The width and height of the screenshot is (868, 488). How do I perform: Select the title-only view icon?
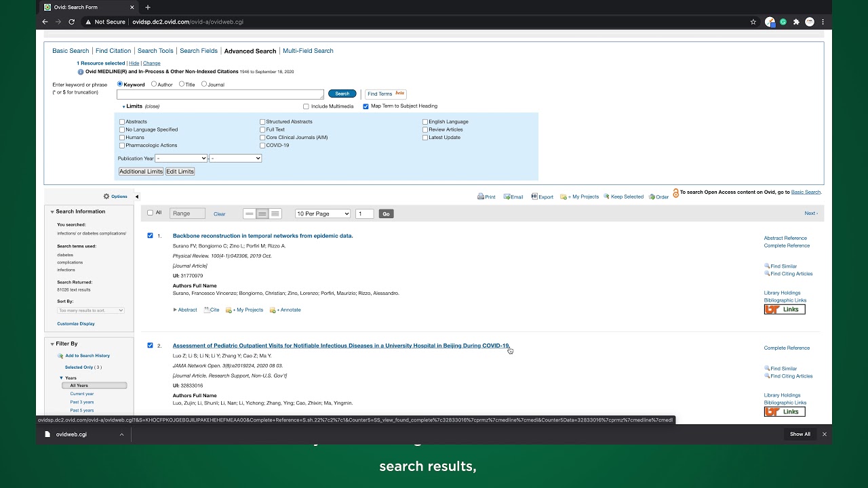[x=250, y=213]
